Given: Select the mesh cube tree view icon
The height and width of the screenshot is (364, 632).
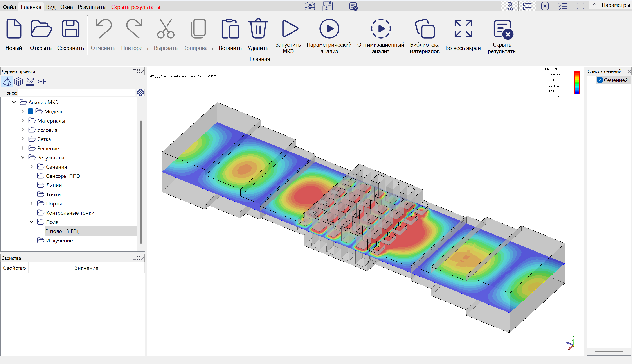Looking at the screenshot, I should coord(18,82).
